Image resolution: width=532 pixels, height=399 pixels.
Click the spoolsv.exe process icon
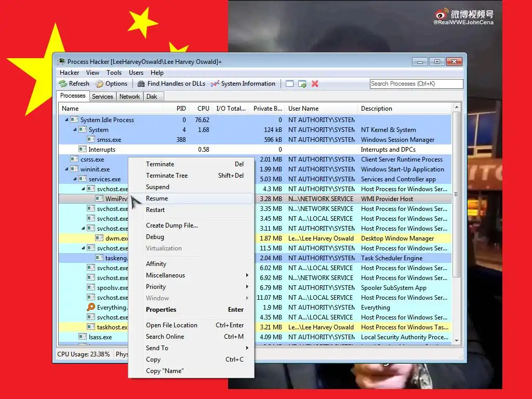tap(91, 287)
